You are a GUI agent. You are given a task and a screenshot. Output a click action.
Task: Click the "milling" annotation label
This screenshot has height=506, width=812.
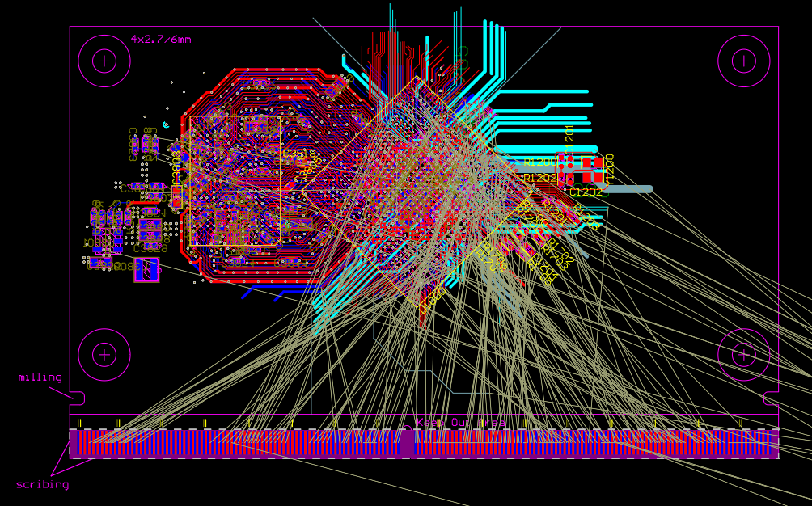click(40, 377)
